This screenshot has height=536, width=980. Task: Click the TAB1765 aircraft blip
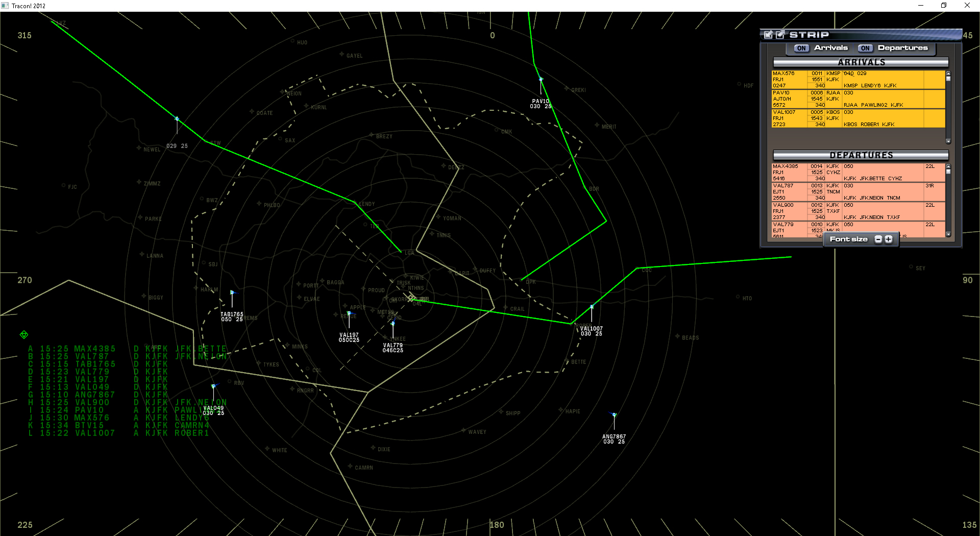click(233, 292)
